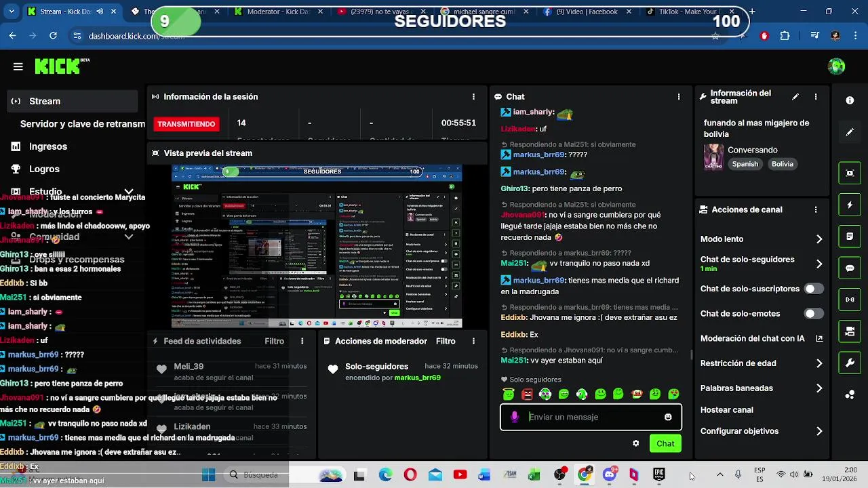Click the green Chat send button
This screenshot has height=488, width=868.
tap(665, 443)
